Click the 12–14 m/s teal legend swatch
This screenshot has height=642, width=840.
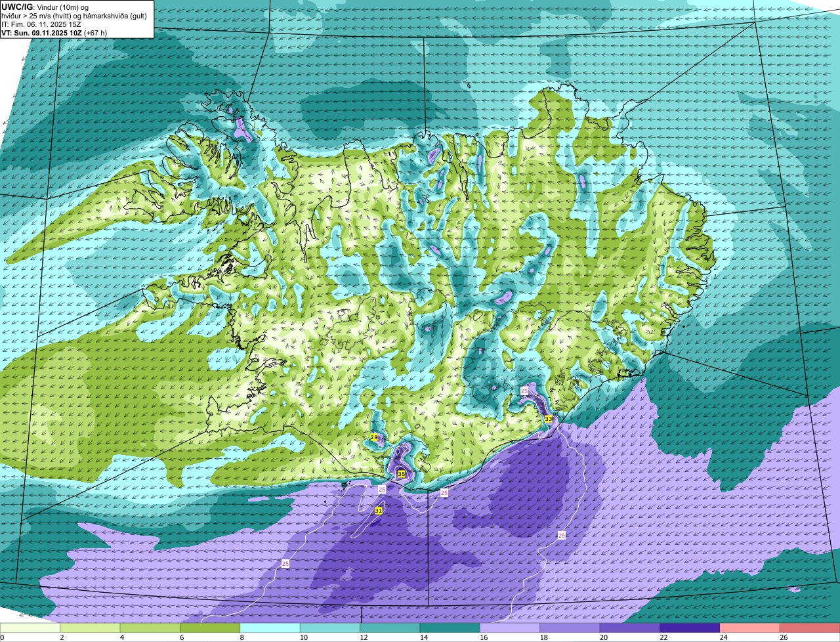(x=390, y=628)
